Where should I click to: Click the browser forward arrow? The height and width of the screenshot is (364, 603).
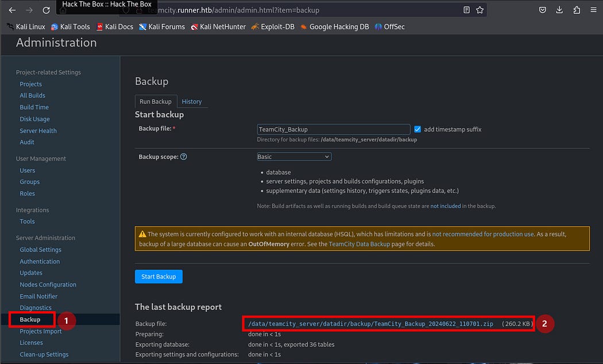[29, 10]
